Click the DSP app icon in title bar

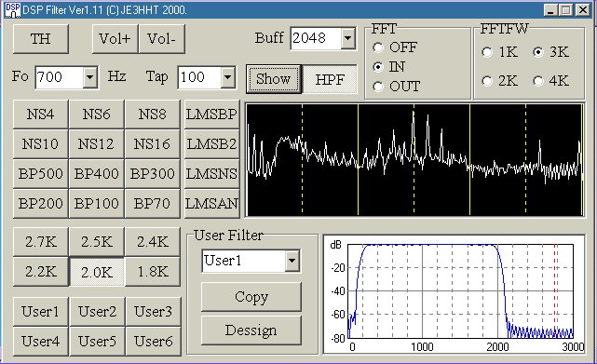point(12,10)
